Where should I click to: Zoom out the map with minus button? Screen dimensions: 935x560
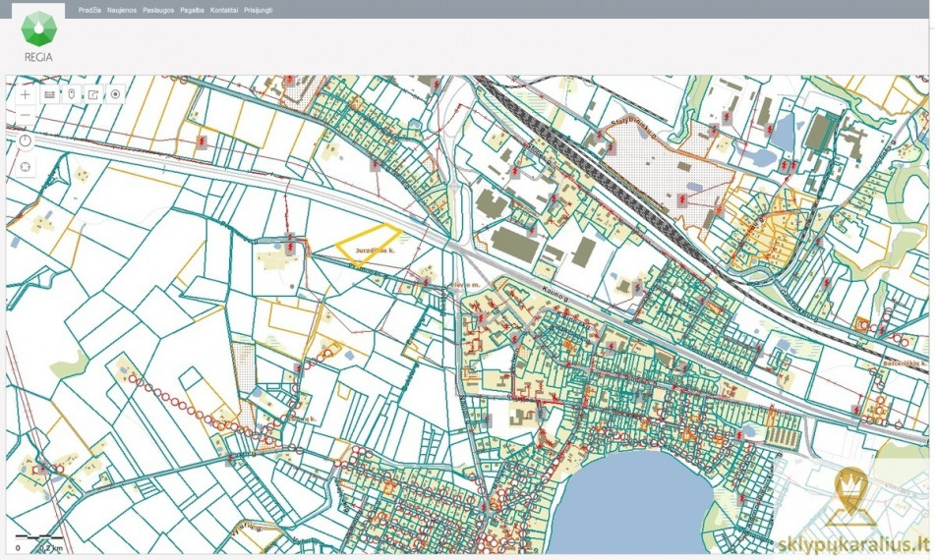(x=25, y=114)
